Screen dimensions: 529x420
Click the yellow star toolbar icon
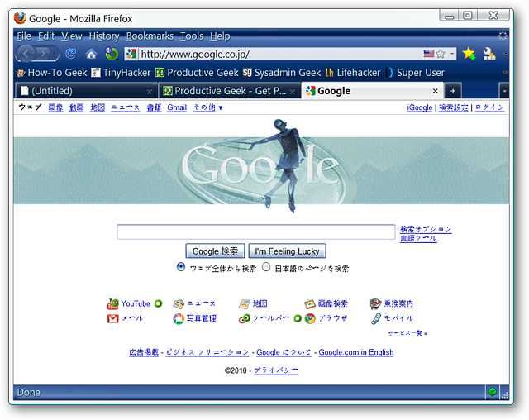point(469,53)
